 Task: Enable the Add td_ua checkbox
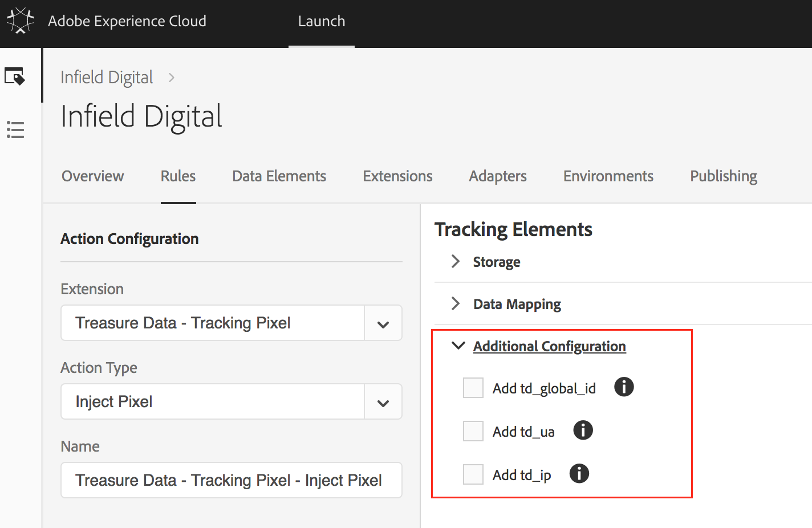tap(473, 431)
